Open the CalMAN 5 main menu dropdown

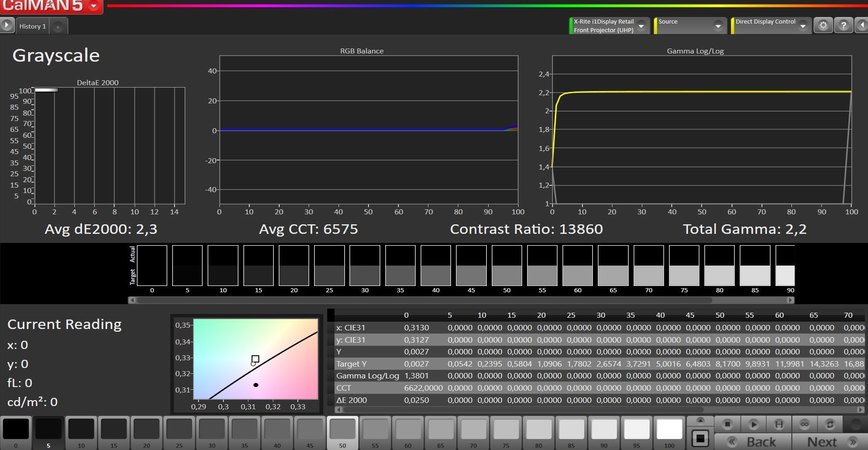[x=94, y=6]
